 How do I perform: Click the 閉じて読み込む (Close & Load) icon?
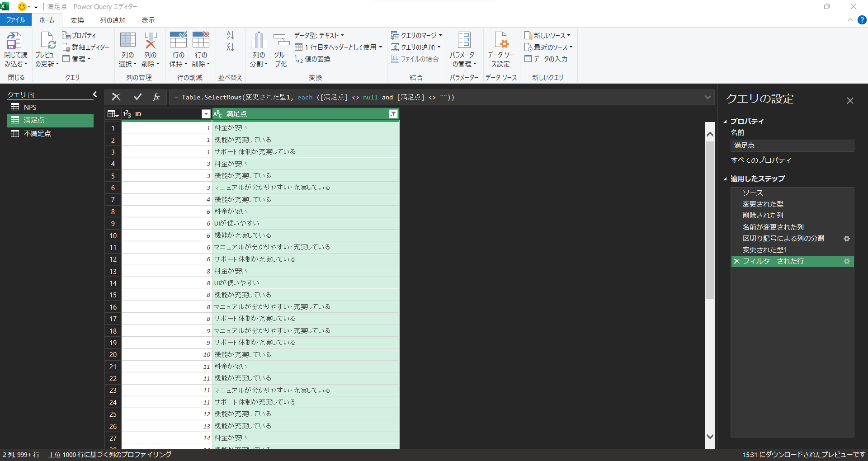(14, 41)
